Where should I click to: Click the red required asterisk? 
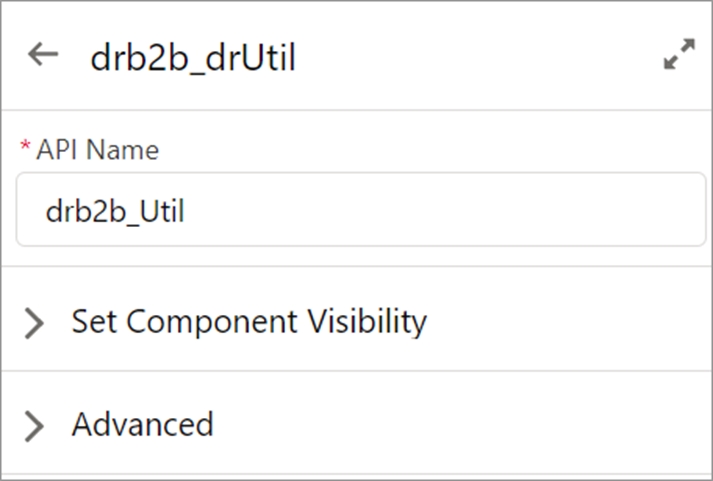25,148
